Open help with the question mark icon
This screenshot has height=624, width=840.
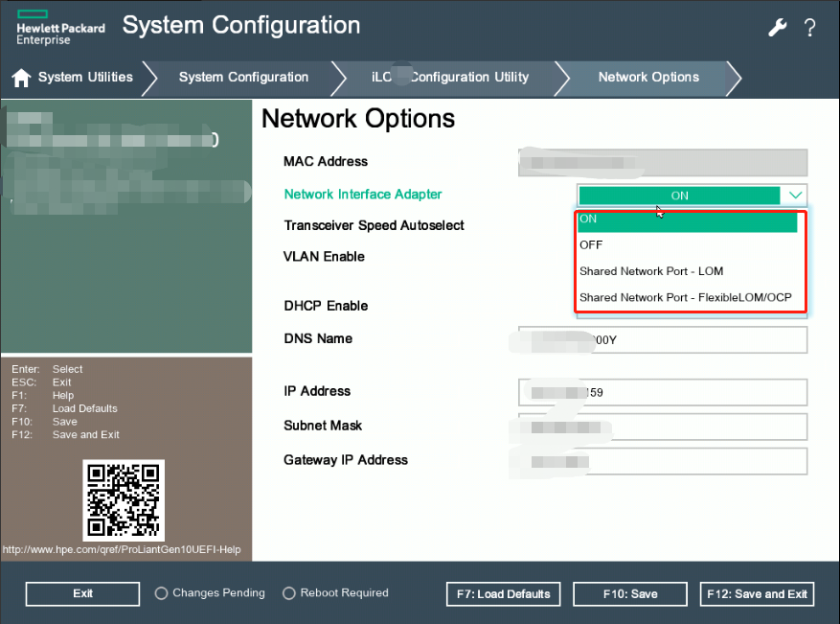pyautogui.click(x=810, y=28)
